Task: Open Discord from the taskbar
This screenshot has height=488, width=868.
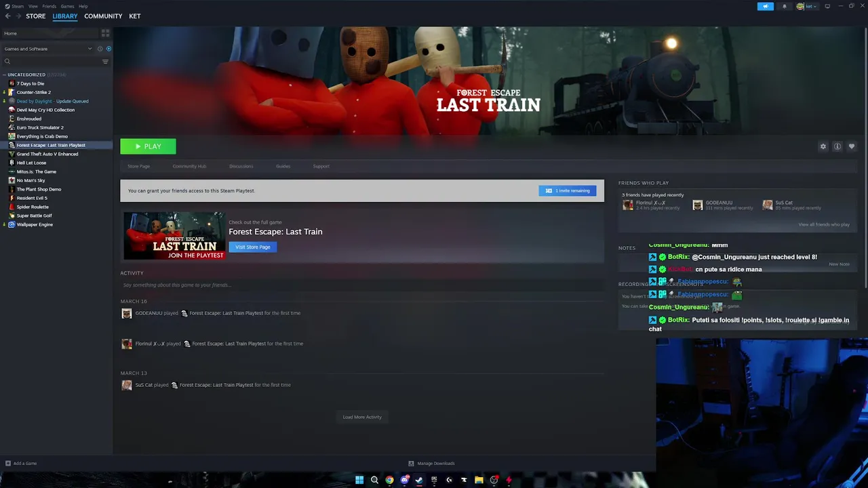Action: pyautogui.click(x=404, y=480)
